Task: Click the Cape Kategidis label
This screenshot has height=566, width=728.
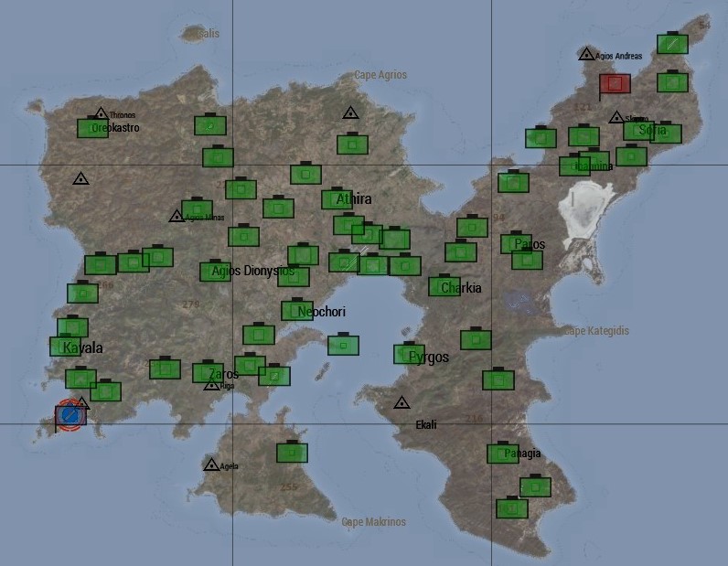Action: point(596,331)
